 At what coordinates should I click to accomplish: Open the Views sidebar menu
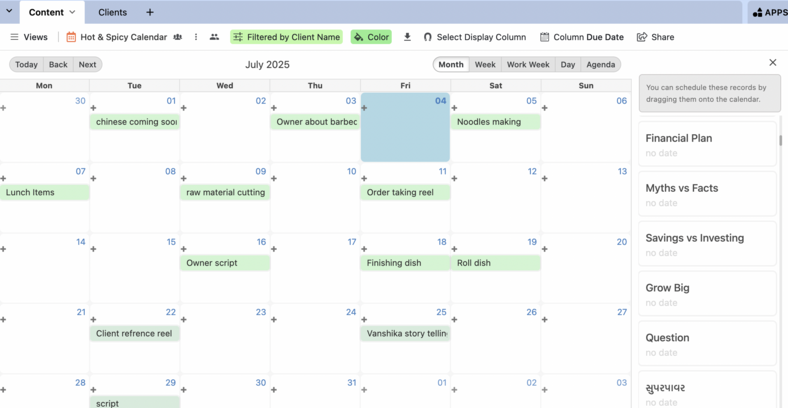coord(28,37)
